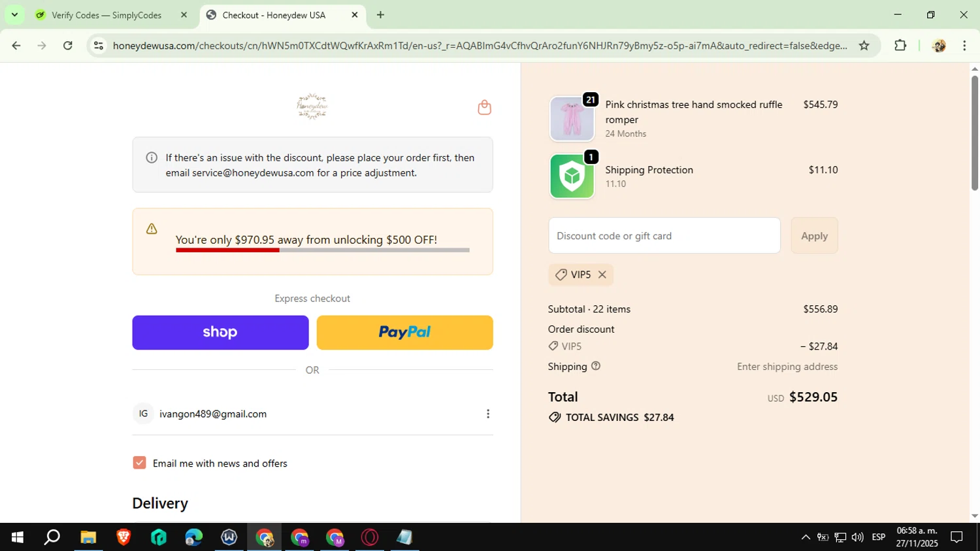Launch Brave browser from the taskbar
Image resolution: width=980 pixels, height=551 pixels.
coord(123,537)
